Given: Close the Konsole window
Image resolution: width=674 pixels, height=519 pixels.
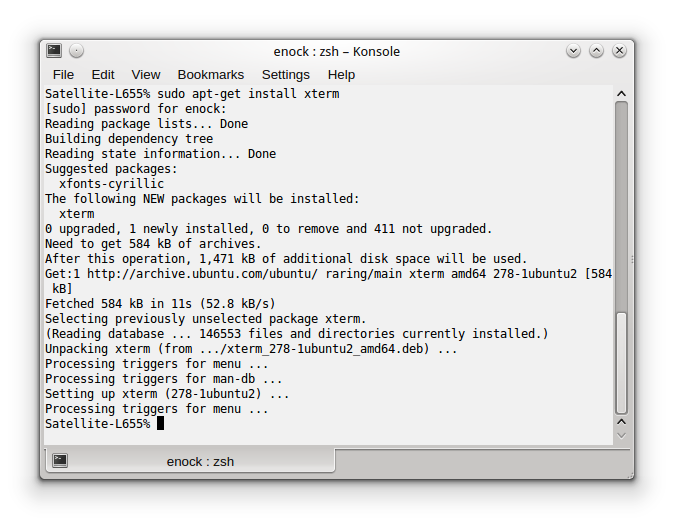Looking at the screenshot, I should click(619, 51).
